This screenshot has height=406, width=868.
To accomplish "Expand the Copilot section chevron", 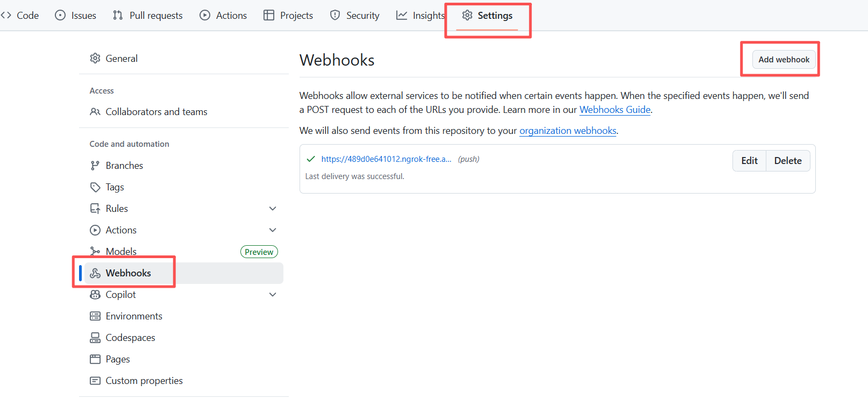I will 273,295.
